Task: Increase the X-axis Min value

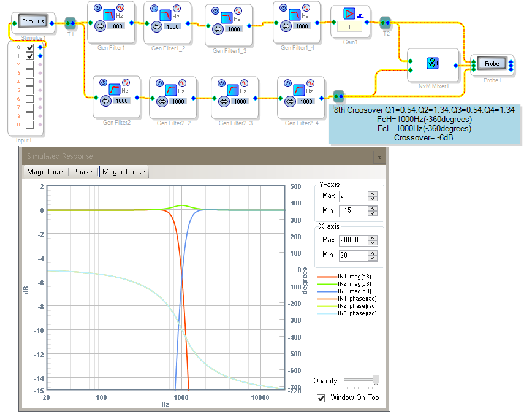Action: (372, 253)
